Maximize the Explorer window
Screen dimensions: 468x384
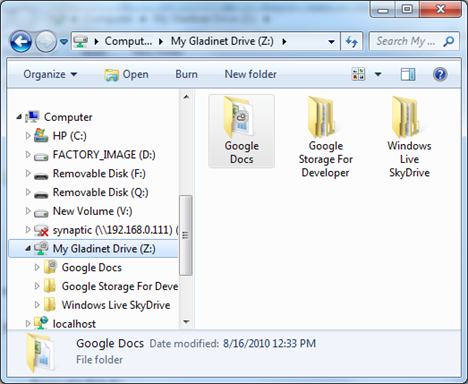[x=407, y=10]
